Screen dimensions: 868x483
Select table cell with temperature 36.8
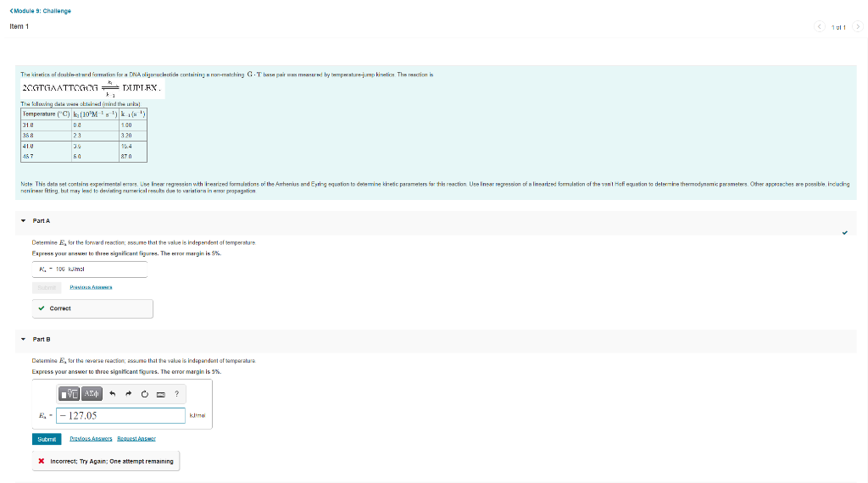(47, 136)
